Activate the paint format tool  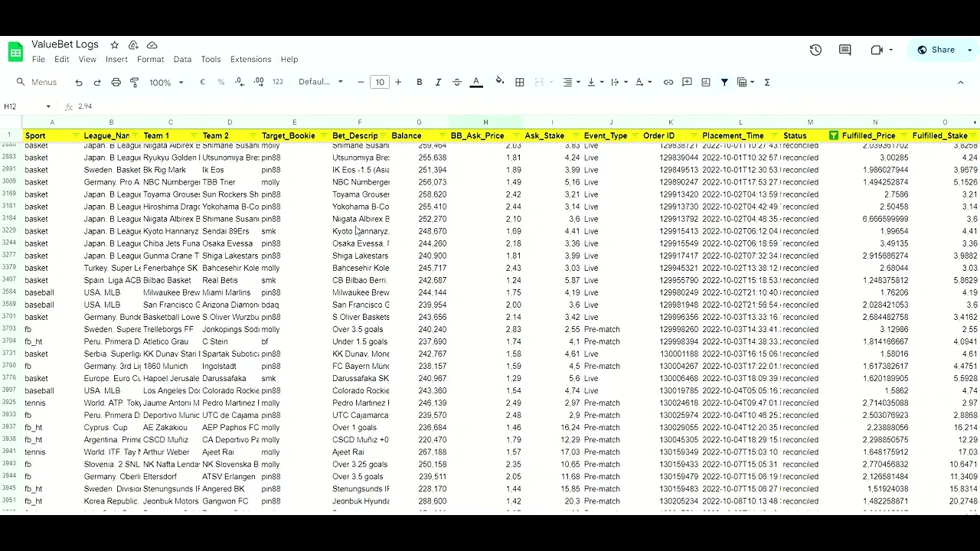[x=135, y=82]
